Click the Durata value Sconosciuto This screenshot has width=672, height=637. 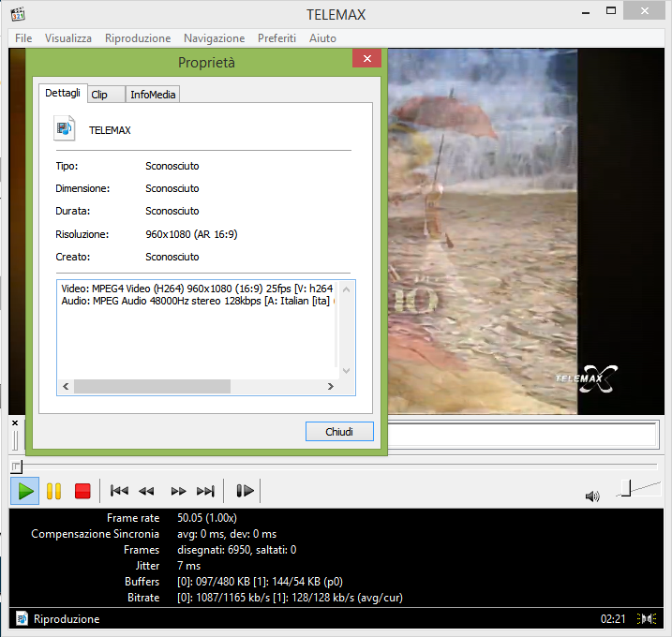click(172, 211)
